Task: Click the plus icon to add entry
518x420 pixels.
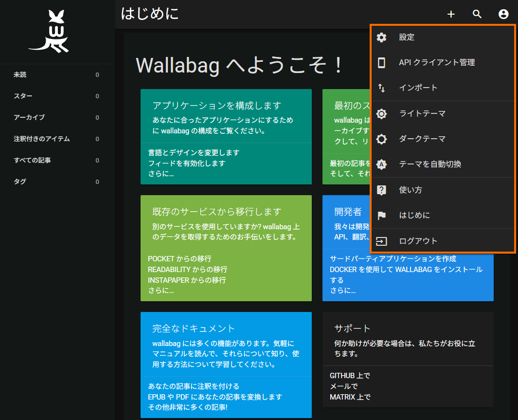Action: (451, 14)
